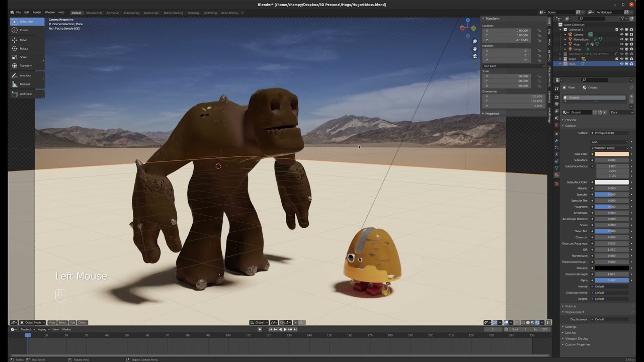Image resolution: width=644 pixels, height=362 pixels.
Task: Open the Principled BSDF surface selector
Action: point(610,133)
